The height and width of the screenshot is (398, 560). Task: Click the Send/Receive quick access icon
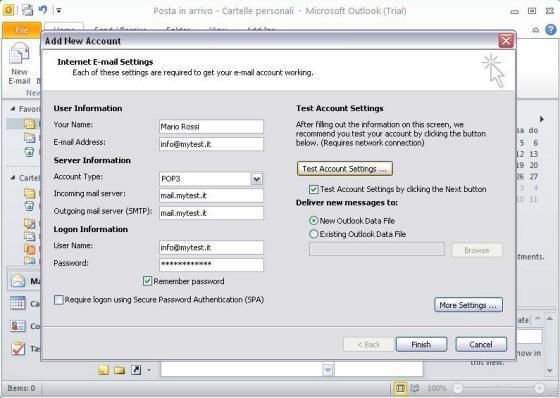27,10
